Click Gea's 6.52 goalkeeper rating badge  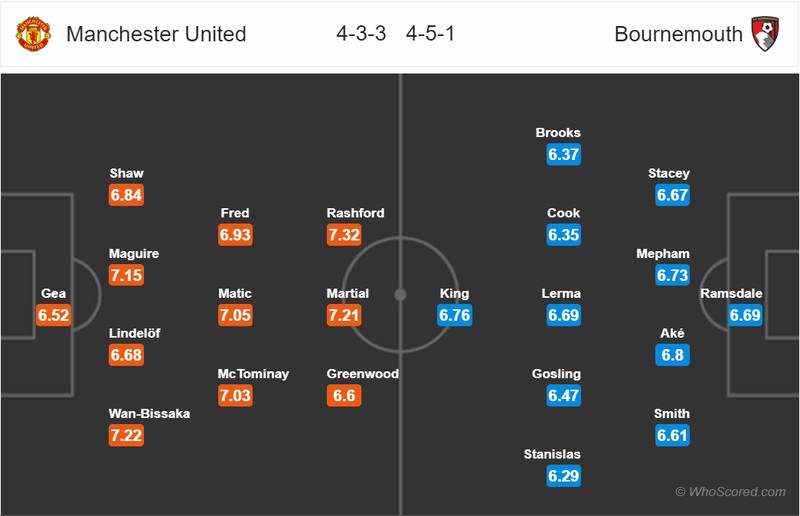[54, 315]
